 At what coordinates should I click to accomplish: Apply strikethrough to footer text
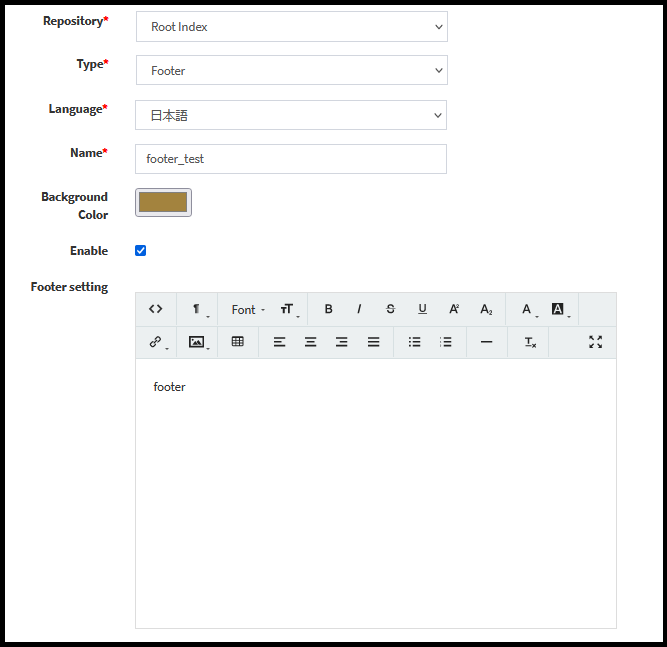click(x=390, y=310)
